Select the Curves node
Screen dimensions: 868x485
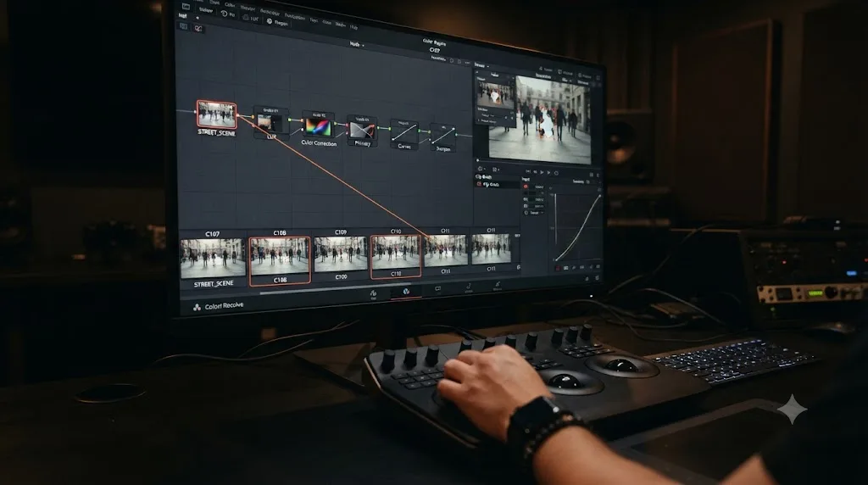coord(404,133)
